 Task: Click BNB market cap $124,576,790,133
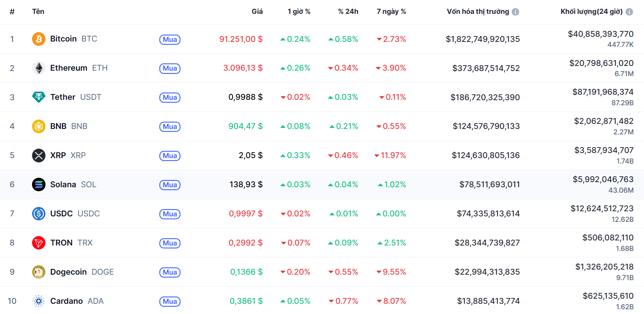coord(486,126)
